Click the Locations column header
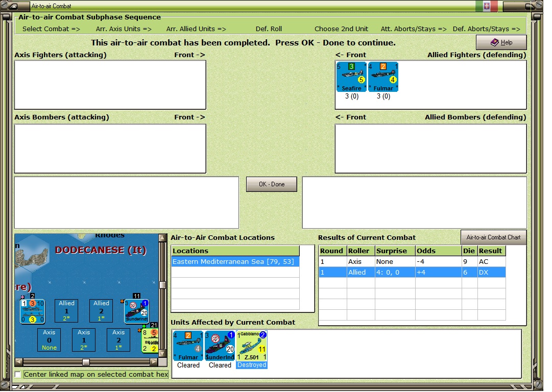The image size is (552, 392). 235,251
